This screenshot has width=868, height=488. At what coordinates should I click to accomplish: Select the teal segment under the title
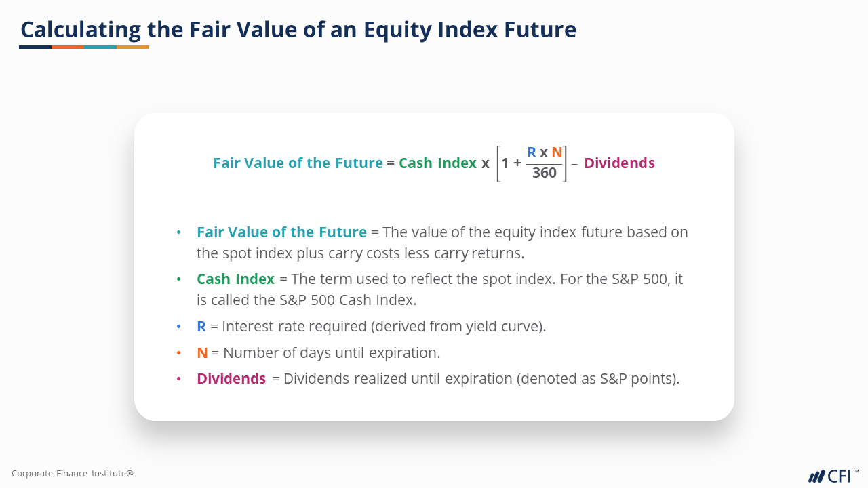coord(100,47)
